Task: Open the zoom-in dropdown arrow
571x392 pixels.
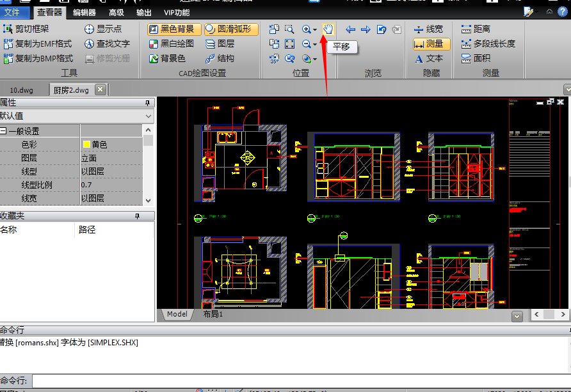Action: point(315,30)
